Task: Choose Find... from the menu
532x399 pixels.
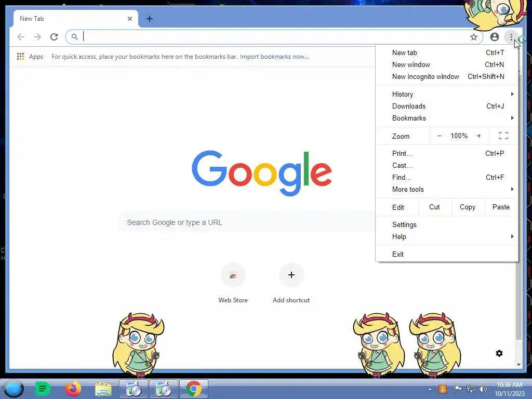Action: tap(447, 178)
